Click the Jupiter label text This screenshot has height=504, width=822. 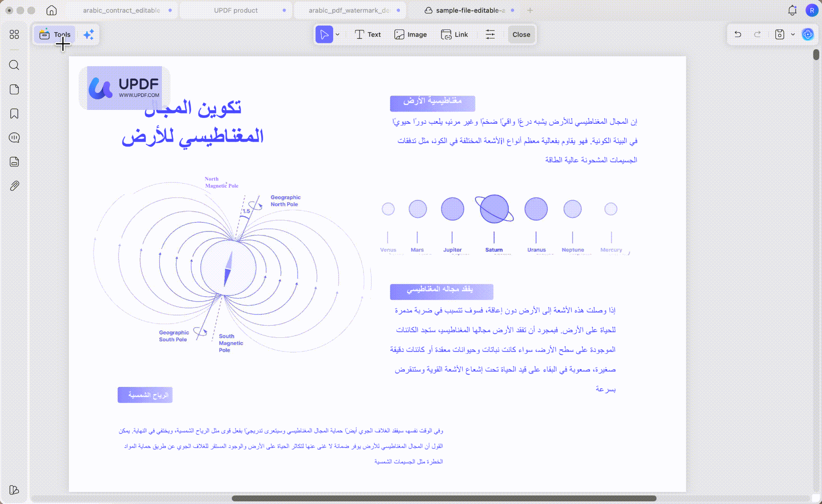click(x=452, y=250)
